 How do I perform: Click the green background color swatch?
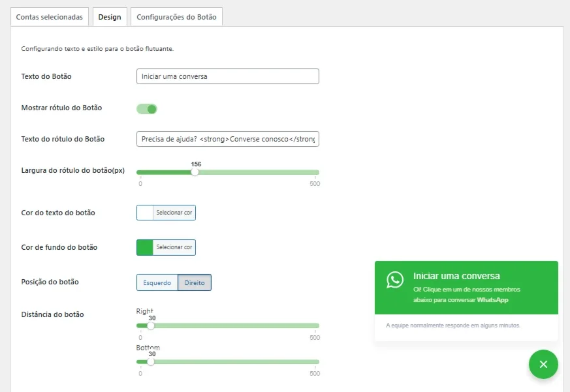(x=145, y=247)
